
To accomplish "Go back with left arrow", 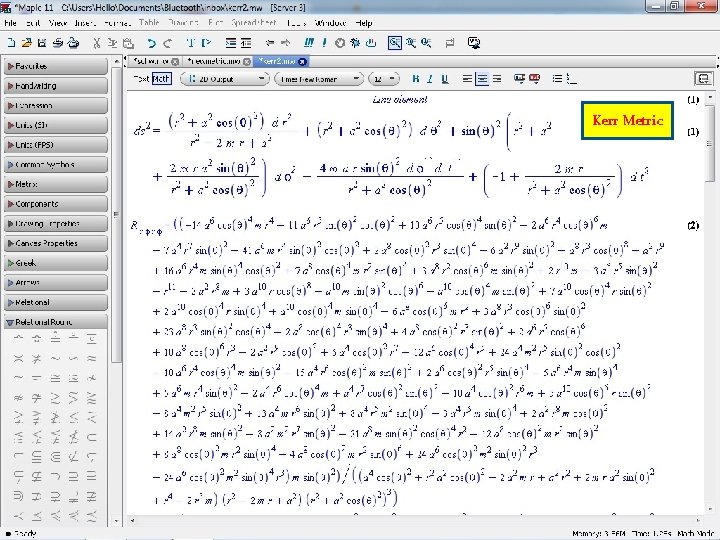I will pyautogui.click(x=270, y=43).
